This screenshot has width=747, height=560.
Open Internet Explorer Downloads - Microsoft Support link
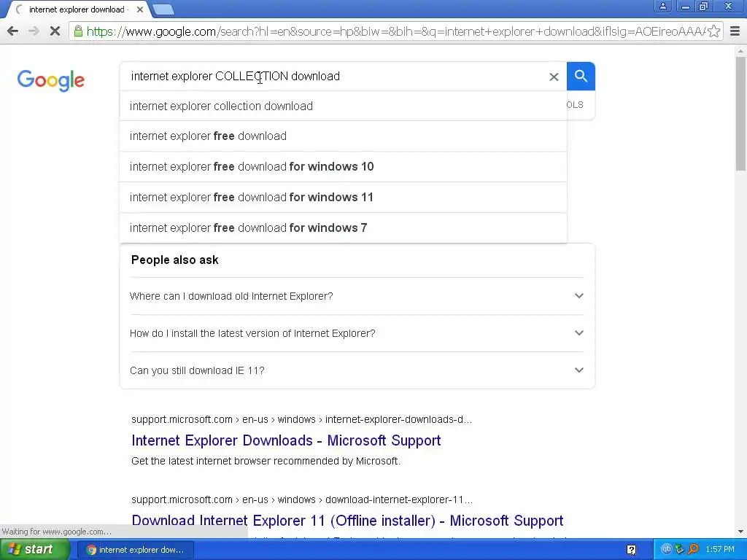[x=286, y=440]
